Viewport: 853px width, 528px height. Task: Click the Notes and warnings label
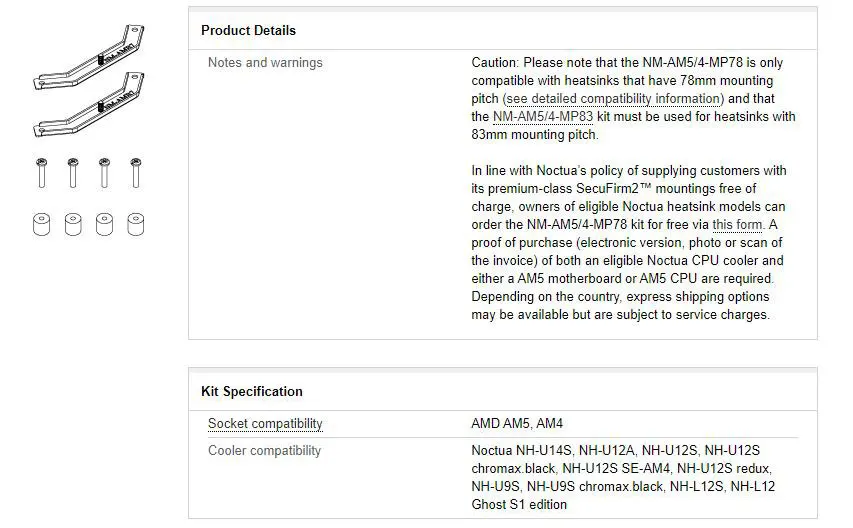265,63
